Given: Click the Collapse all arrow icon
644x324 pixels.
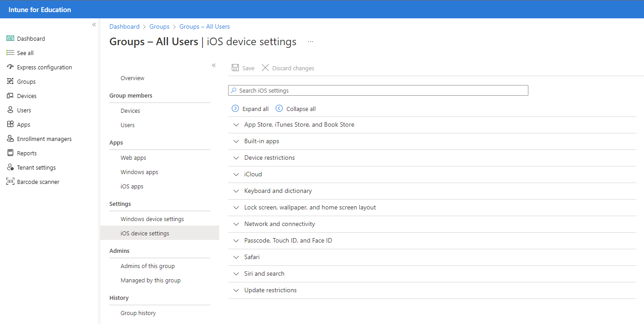Looking at the screenshot, I should click(x=279, y=109).
